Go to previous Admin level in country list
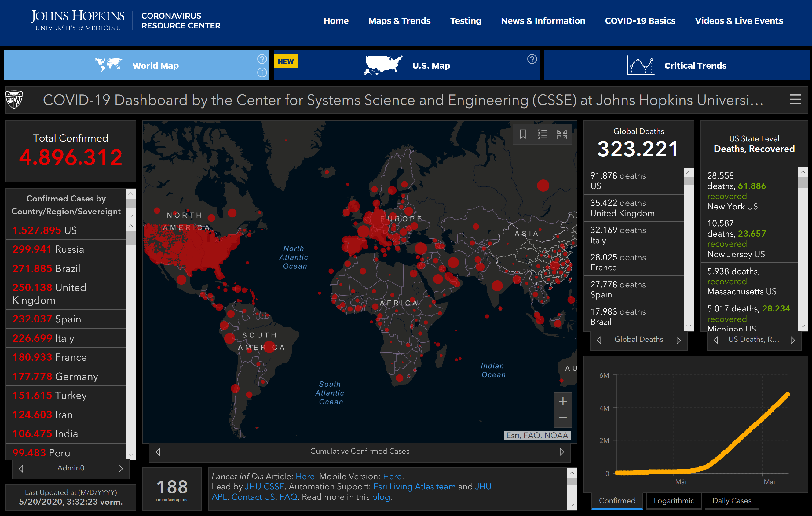The width and height of the screenshot is (812, 516). [x=21, y=468]
